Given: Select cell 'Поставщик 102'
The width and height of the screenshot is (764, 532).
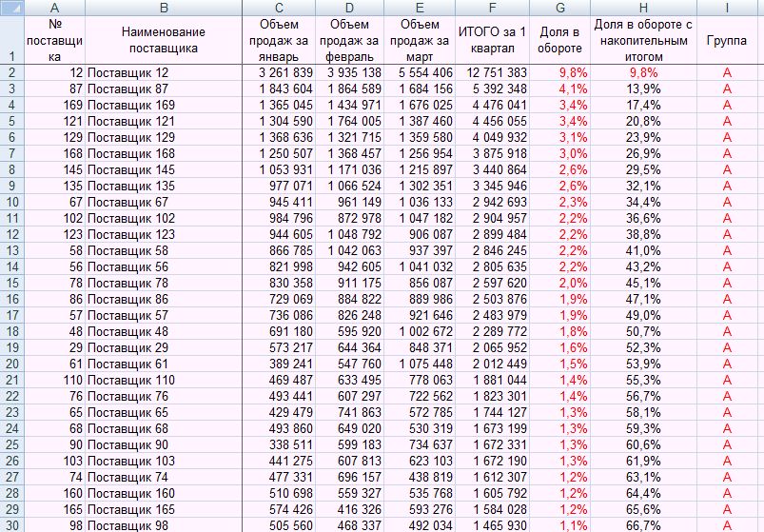Looking at the screenshot, I should 164,218.
